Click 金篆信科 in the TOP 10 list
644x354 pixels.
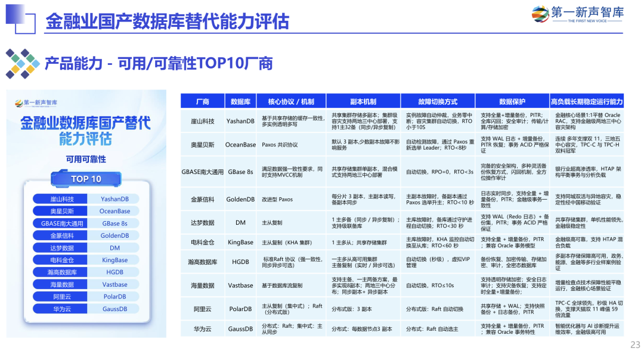60,235
